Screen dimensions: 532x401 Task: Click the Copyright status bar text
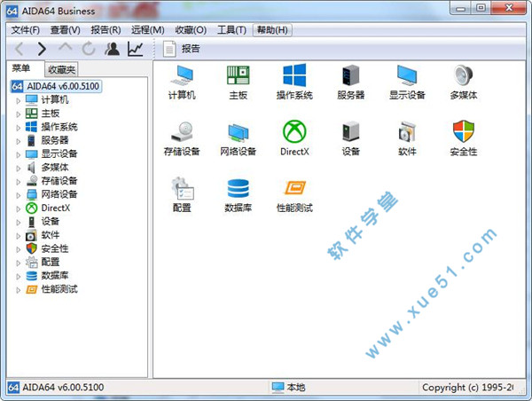click(467, 388)
